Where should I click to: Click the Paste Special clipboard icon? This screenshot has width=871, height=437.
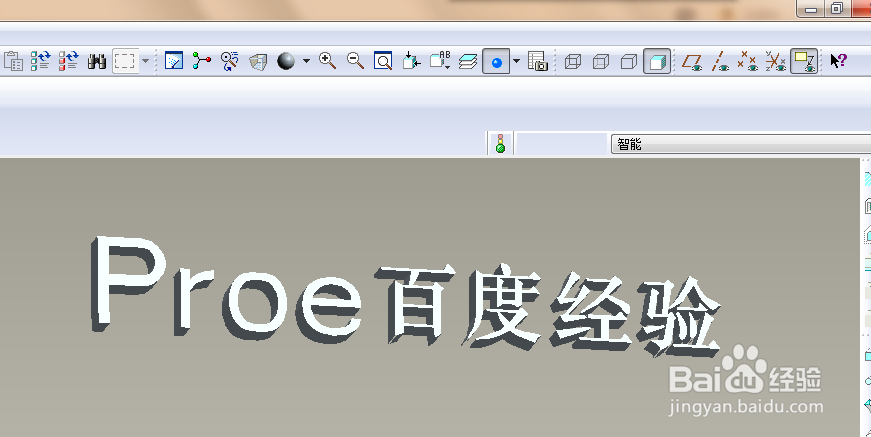click(13, 61)
